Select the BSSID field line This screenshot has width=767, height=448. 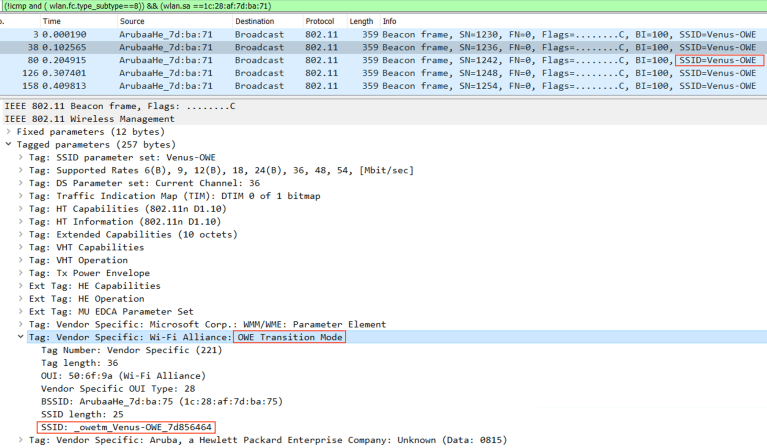(161, 402)
